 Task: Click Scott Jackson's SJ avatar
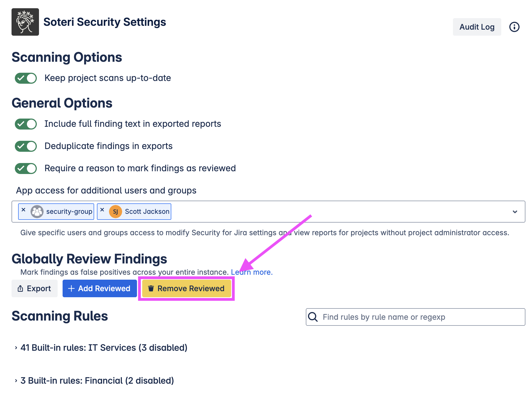click(116, 212)
